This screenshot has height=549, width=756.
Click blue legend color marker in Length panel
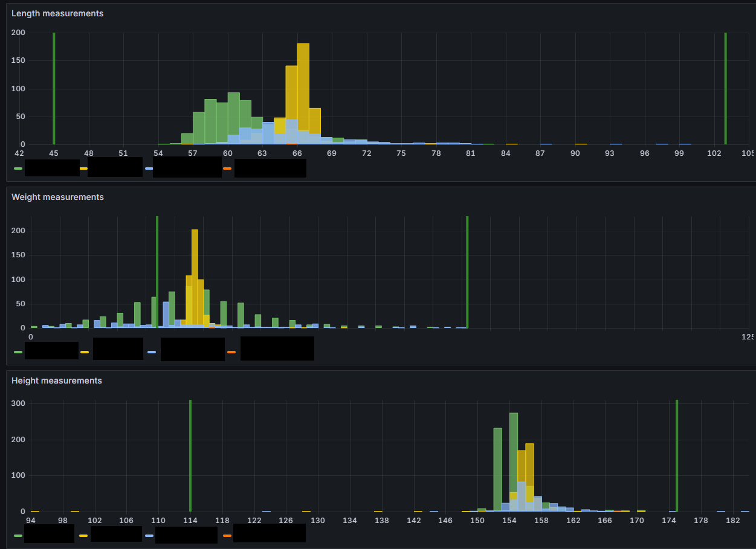149,169
